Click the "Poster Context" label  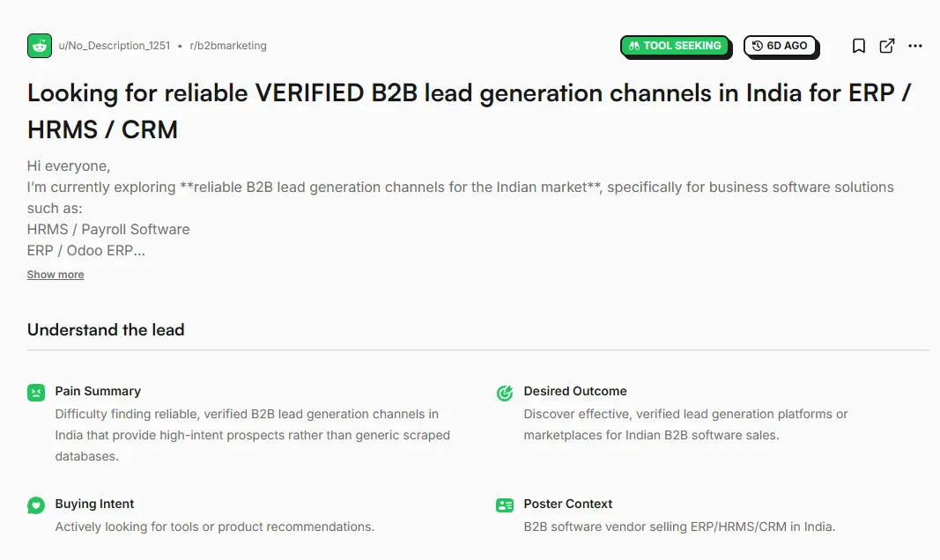(x=567, y=504)
